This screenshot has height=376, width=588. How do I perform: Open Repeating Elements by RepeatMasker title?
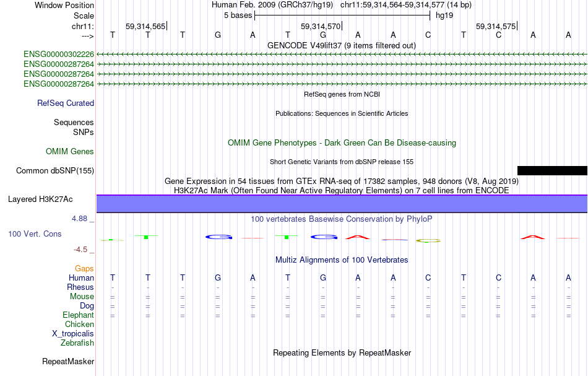click(342, 352)
